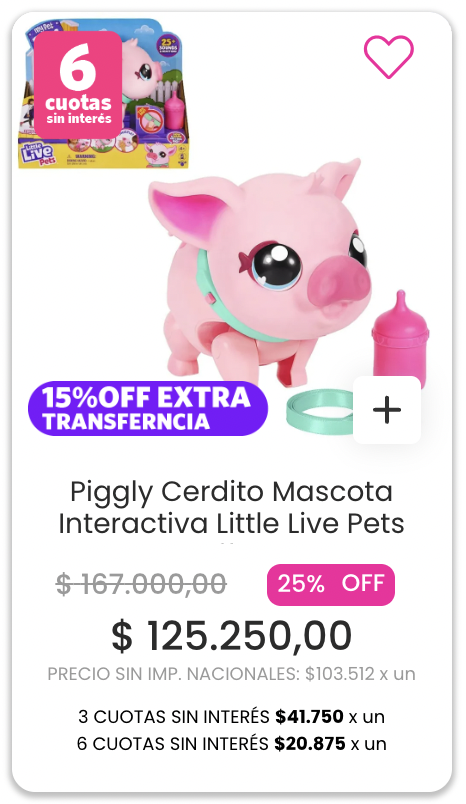Click the crossed-out $167.000,00 original price
The height and width of the screenshot is (804, 466).
point(141,584)
